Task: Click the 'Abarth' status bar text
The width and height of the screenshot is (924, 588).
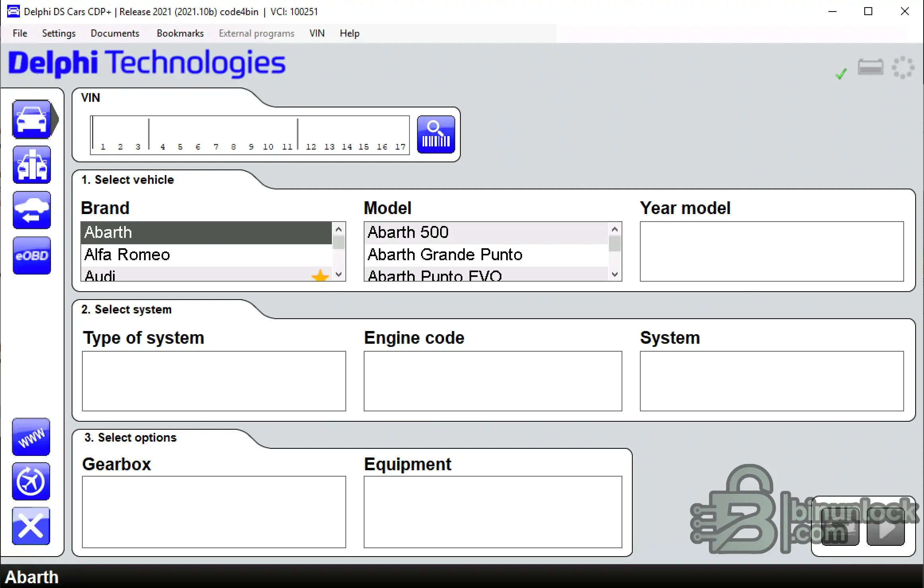Action: click(32, 577)
